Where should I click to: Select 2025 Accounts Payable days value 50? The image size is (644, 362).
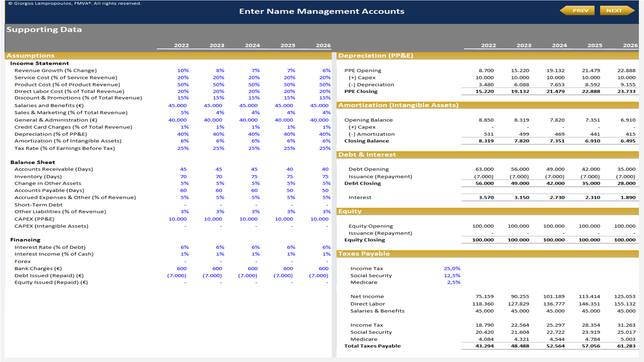290,191
